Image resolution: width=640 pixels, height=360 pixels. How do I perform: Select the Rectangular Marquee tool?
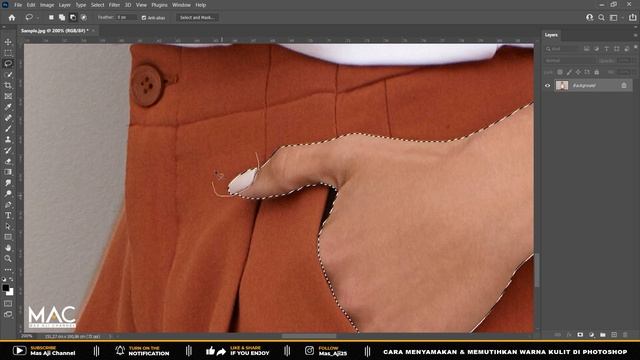click(x=8, y=53)
